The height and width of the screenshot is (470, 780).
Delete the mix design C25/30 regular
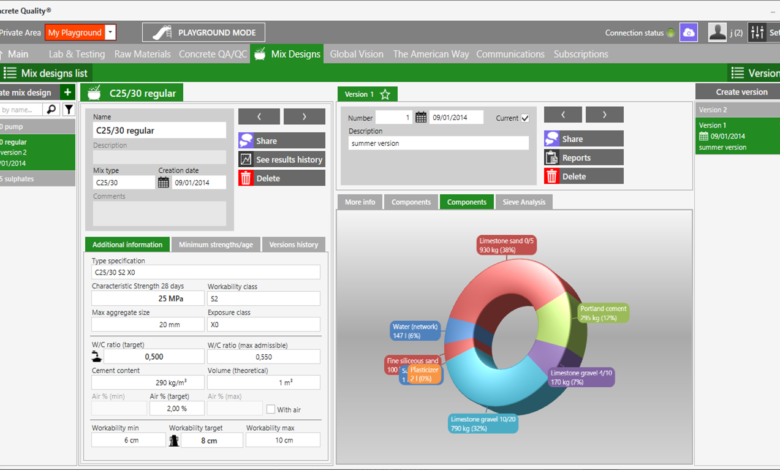click(x=282, y=178)
